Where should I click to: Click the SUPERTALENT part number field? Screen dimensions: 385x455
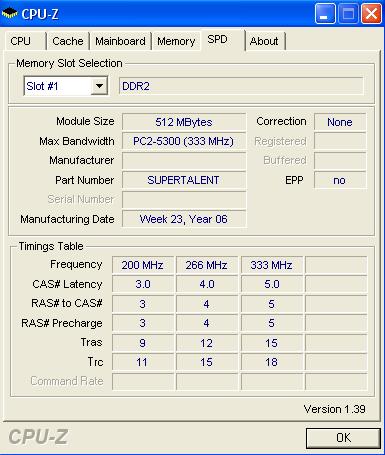[x=184, y=180]
